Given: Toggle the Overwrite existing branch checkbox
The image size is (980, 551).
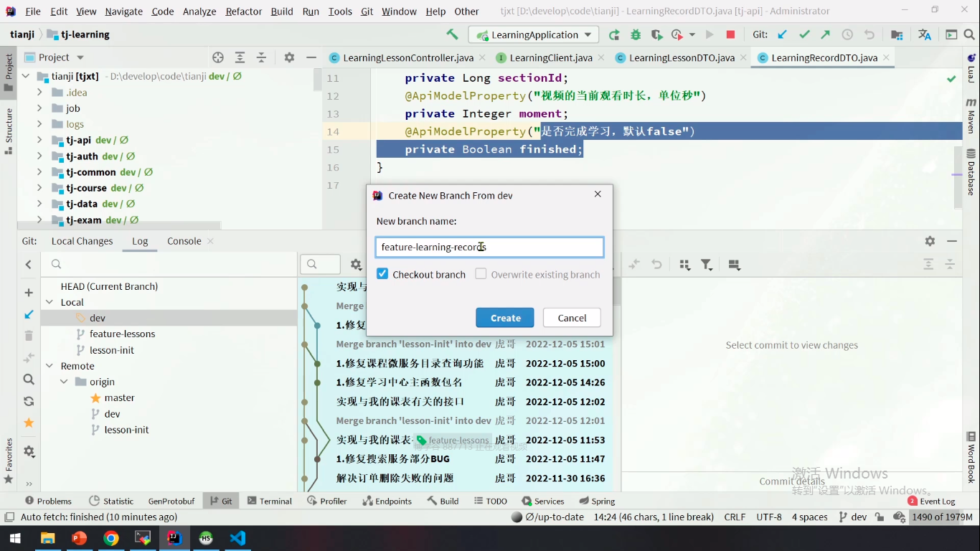Looking at the screenshot, I should pos(481,274).
